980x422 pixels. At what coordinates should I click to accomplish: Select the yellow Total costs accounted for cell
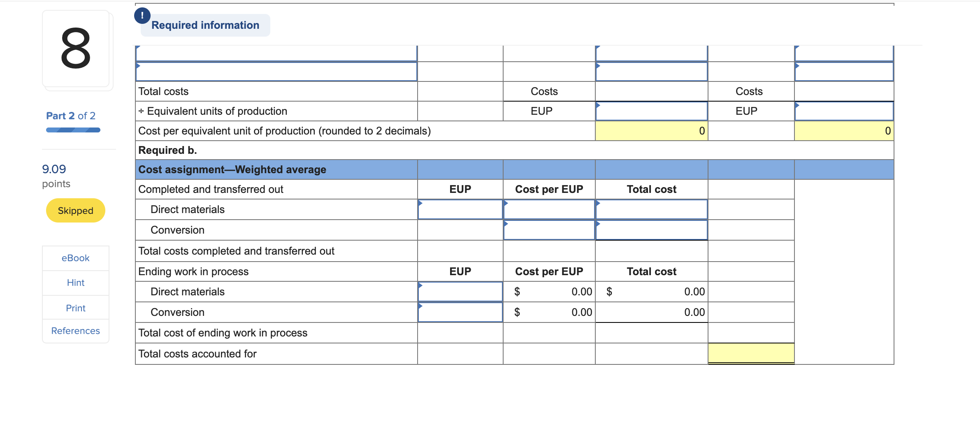click(x=751, y=353)
